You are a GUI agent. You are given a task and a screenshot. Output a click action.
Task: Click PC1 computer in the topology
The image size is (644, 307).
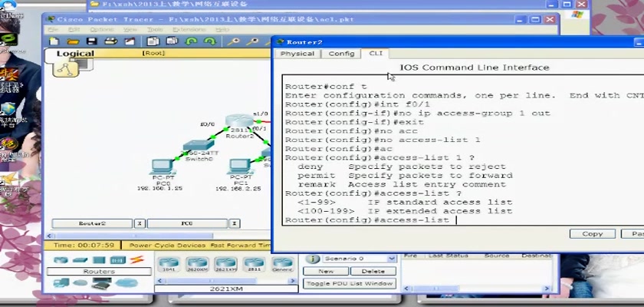pyautogui.click(x=241, y=167)
